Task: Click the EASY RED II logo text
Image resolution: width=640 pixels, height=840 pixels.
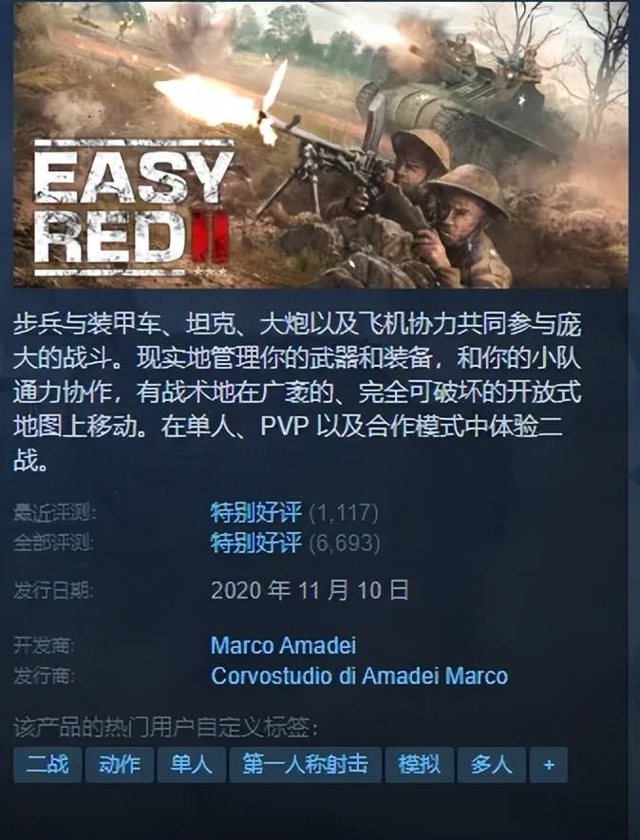Action: coord(134,208)
